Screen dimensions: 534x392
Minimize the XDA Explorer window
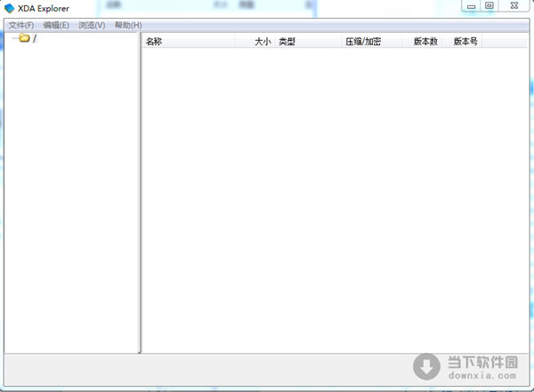point(470,5)
